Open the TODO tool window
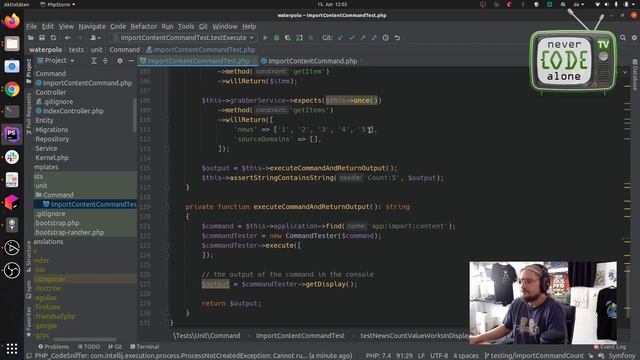Screen dimensions: 640x360 click(89, 347)
